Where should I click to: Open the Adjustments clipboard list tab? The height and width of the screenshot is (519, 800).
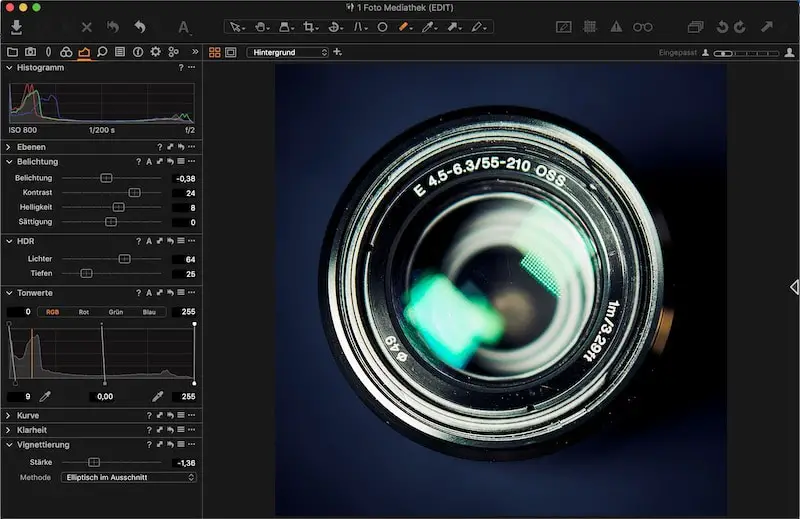tap(120, 52)
